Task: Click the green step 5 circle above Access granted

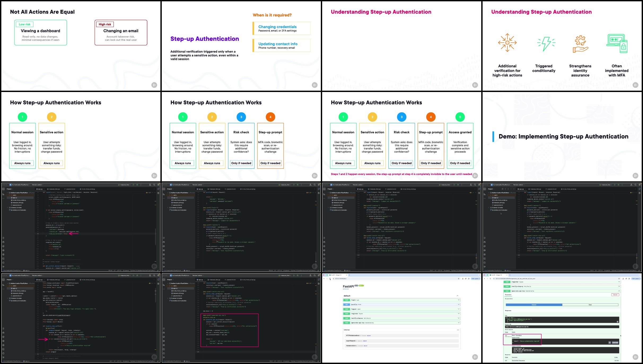Action: tap(460, 117)
